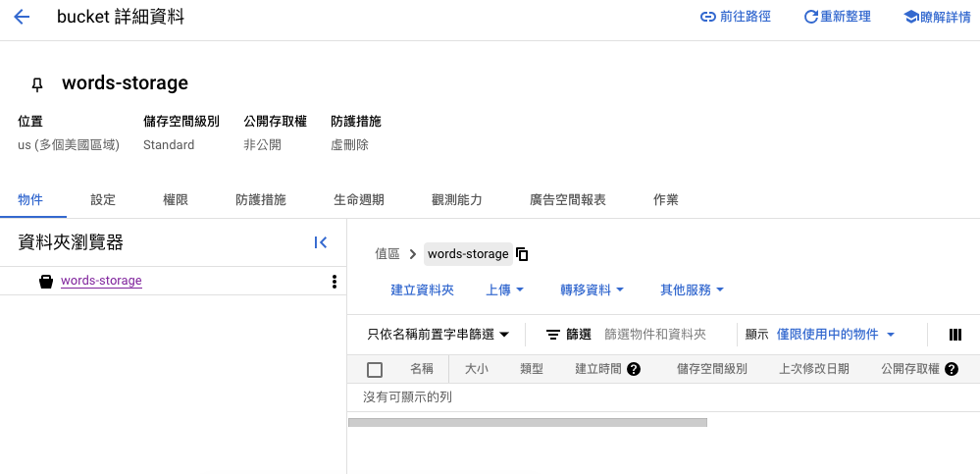
Task: Click the 非公開 public access value
Action: click(263, 145)
